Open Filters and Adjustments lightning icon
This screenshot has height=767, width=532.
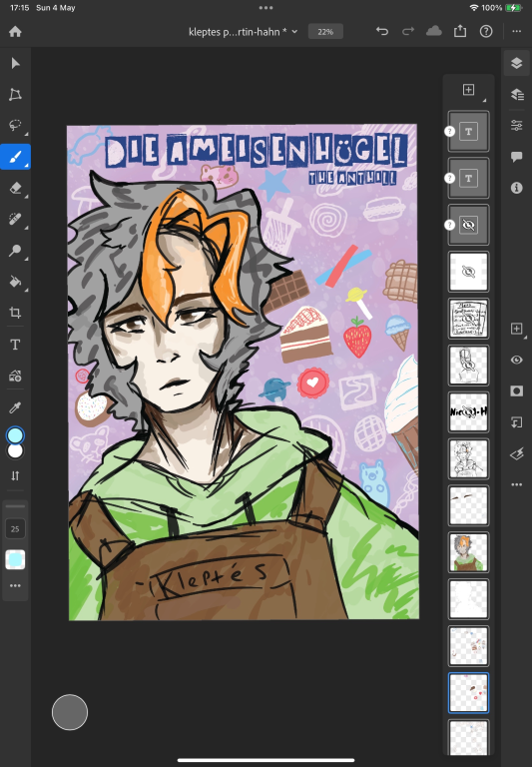pyautogui.click(x=516, y=454)
